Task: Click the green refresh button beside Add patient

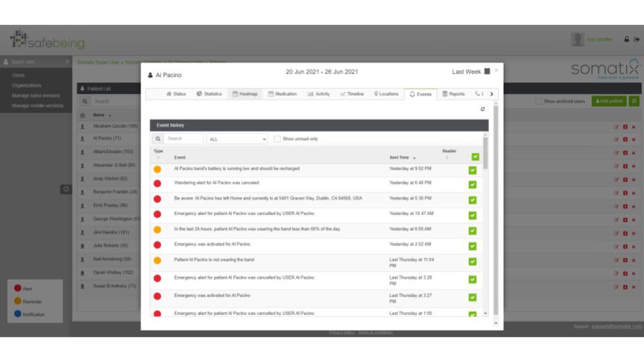Action: pos(634,101)
